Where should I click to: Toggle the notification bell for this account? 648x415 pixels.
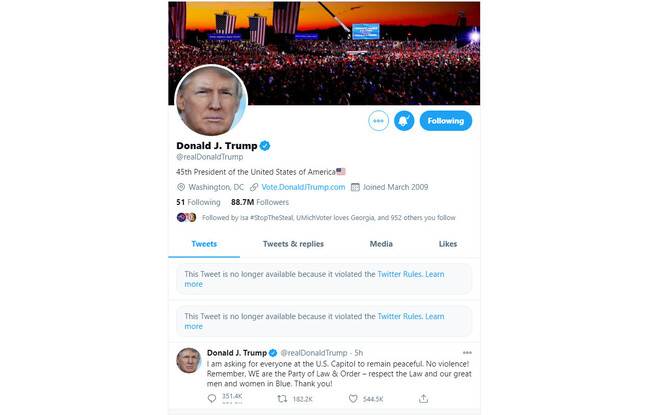(404, 121)
